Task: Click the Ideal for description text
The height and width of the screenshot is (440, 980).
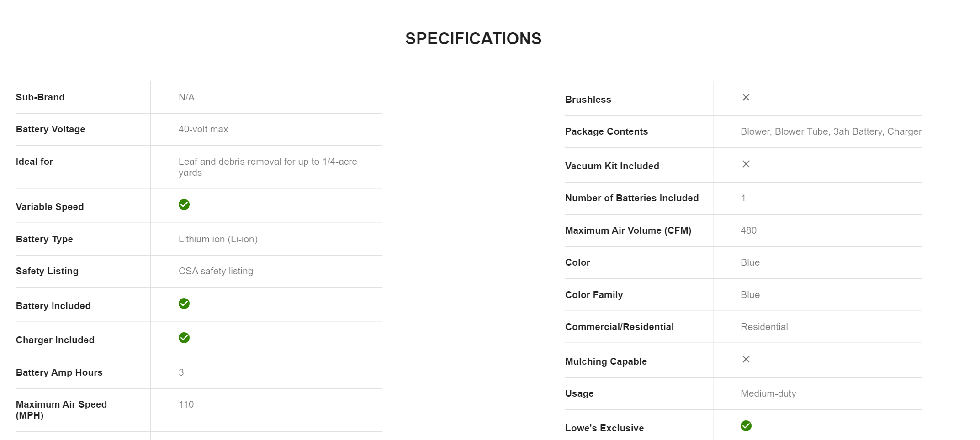Action: point(267,167)
